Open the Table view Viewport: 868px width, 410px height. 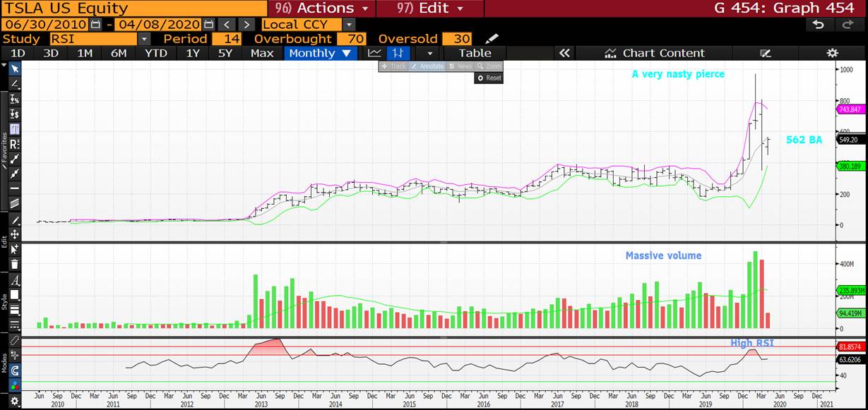coord(475,53)
